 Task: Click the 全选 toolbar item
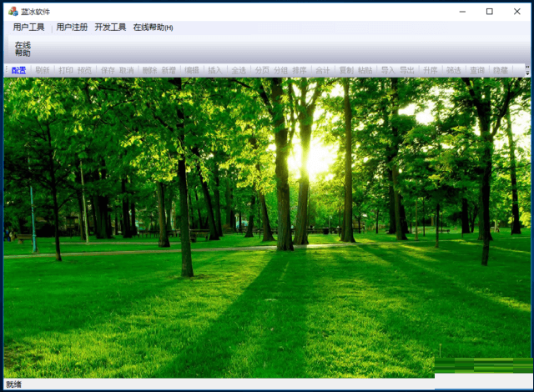coord(239,71)
